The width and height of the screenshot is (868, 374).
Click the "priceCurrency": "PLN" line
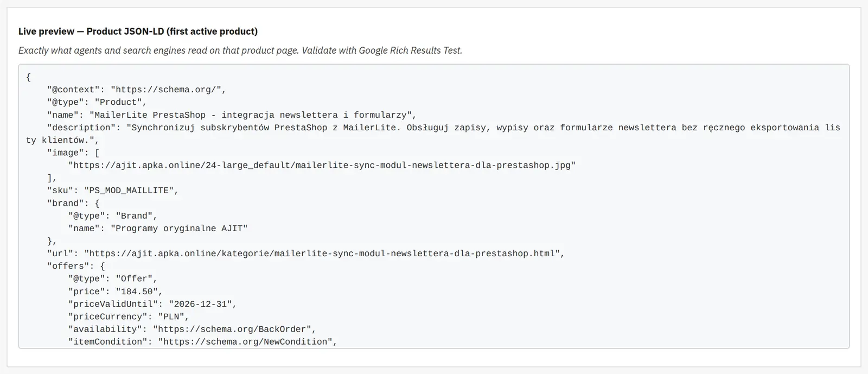[x=129, y=316]
